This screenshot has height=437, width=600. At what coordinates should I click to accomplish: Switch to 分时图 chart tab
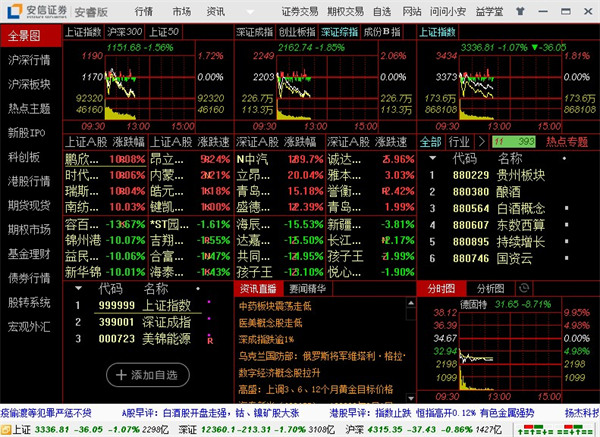click(442, 289)
